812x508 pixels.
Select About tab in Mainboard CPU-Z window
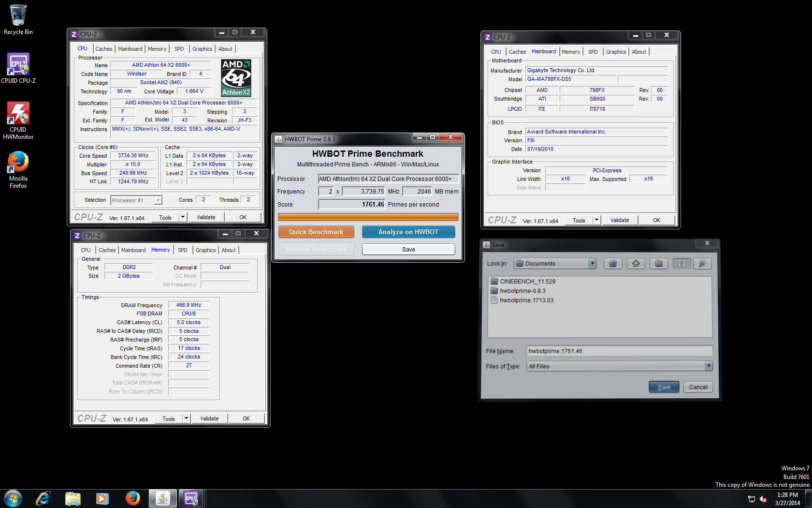pos(639,52)
